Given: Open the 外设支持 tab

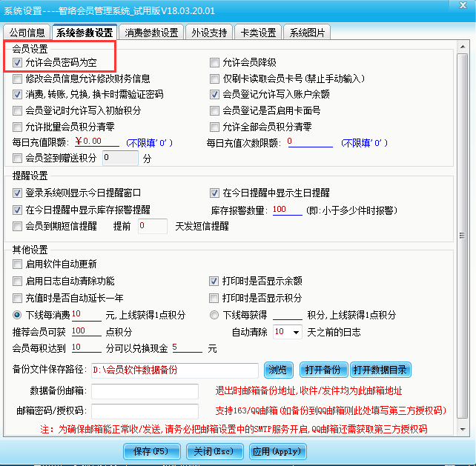Looking at the screenshot, I should click(209, 32).
